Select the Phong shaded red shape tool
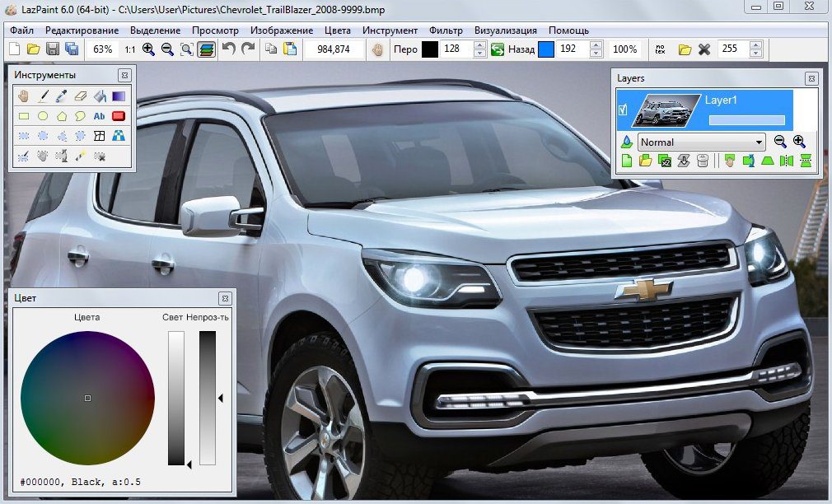Viewport: 832px width, 504px height. pos(119,116)
